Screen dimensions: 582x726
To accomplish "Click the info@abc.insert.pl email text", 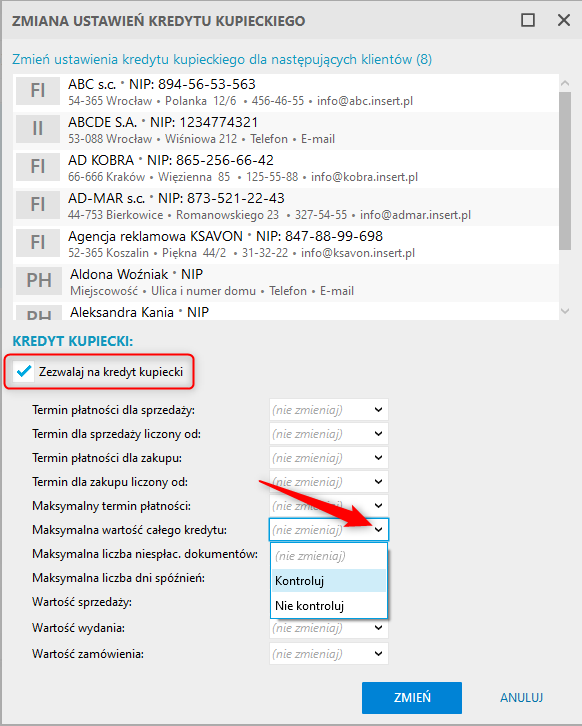I will pos(365,101).
